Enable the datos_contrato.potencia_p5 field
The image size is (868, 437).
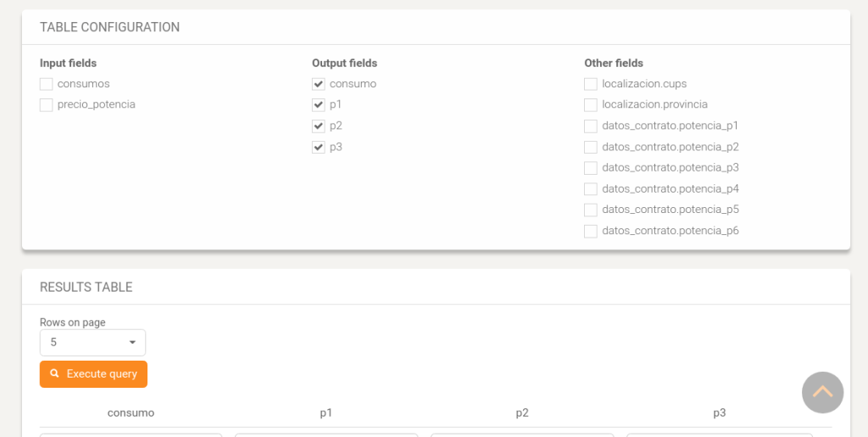pos(591,210)
